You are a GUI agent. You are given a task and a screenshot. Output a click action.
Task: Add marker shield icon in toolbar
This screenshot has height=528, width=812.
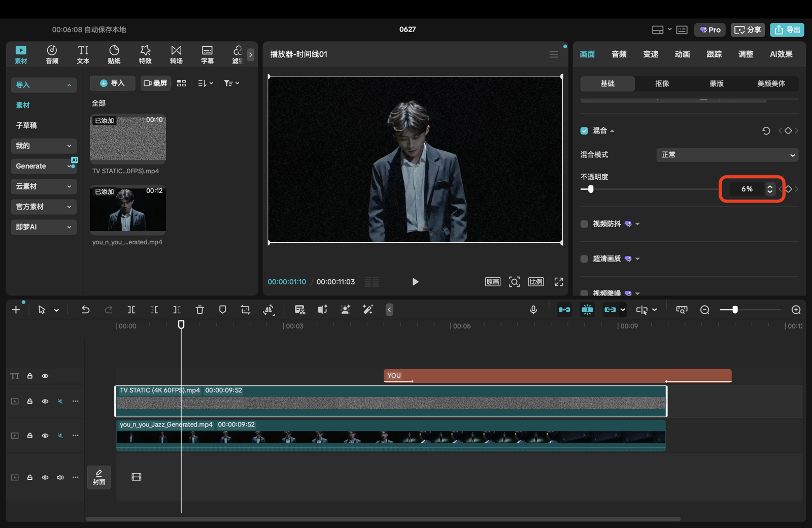tap(222, 310)
